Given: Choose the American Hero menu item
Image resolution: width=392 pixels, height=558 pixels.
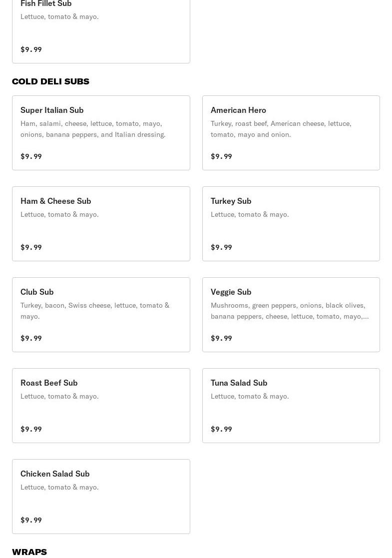Looking at the screenshot, I should click(291, 133).
